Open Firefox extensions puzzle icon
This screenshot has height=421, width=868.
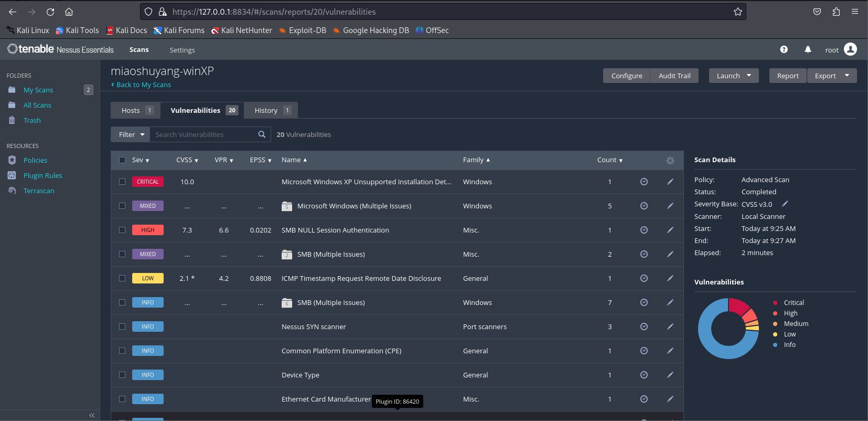(836, 12)
